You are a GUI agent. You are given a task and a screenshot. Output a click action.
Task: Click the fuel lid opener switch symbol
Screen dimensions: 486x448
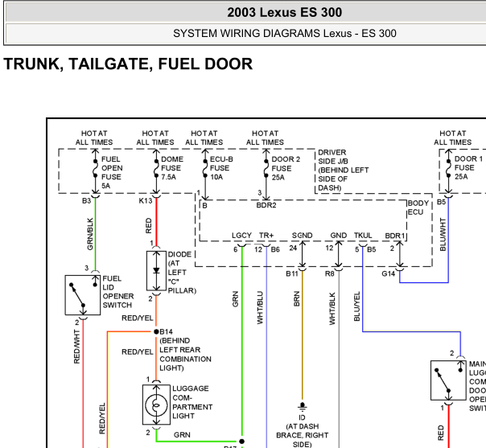coord(83,295)
